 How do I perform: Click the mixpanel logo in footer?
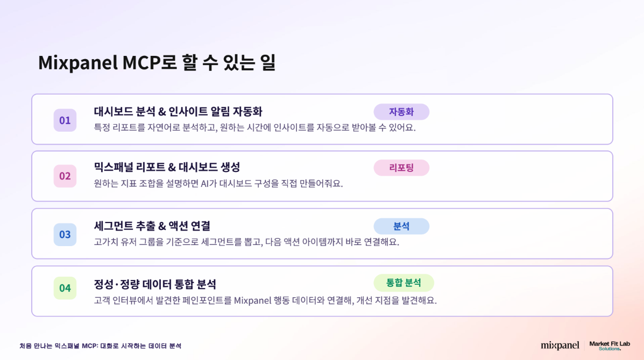(x=560, y=345)
